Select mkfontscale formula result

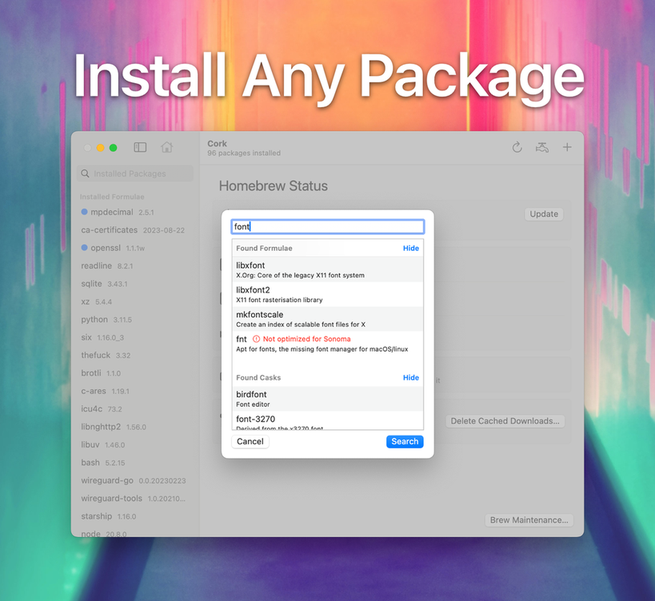click(x=328, y=319)
